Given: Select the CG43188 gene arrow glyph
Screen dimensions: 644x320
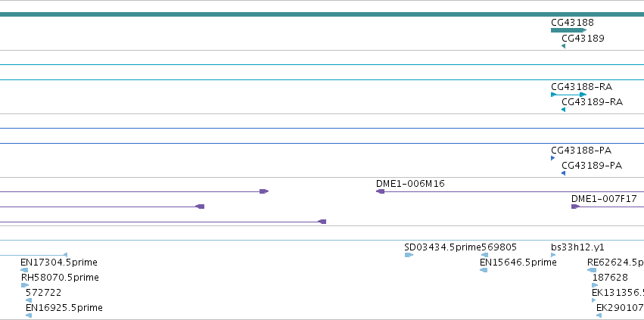Looking at the screenshot, I should pyautogui.click(x=569, y=30).
